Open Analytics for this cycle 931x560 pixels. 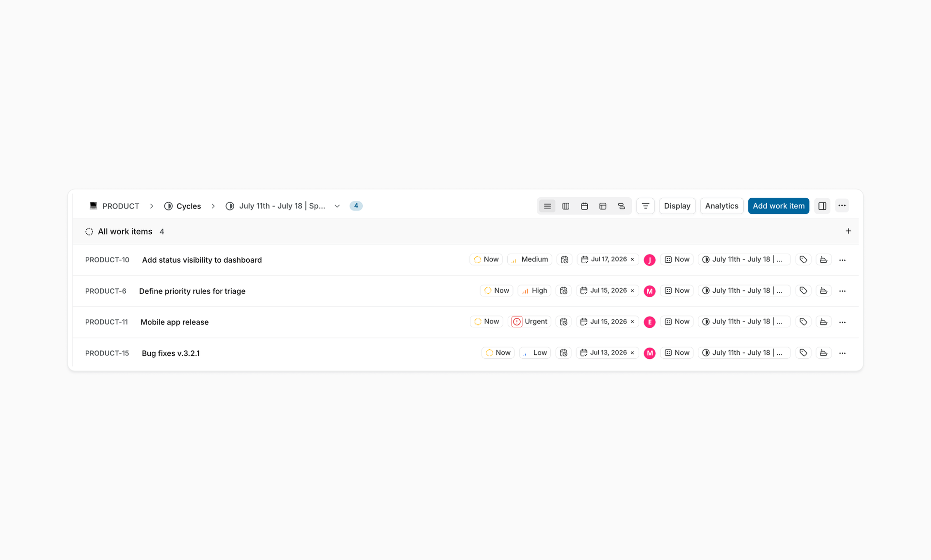pos(722,206)
